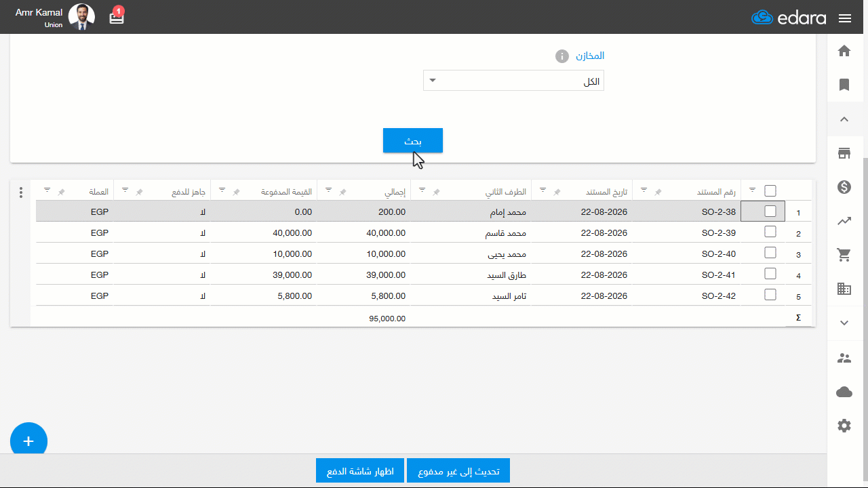Open the store sidebar icon
This screenshot has height=488, width=868.
point(844,153)
